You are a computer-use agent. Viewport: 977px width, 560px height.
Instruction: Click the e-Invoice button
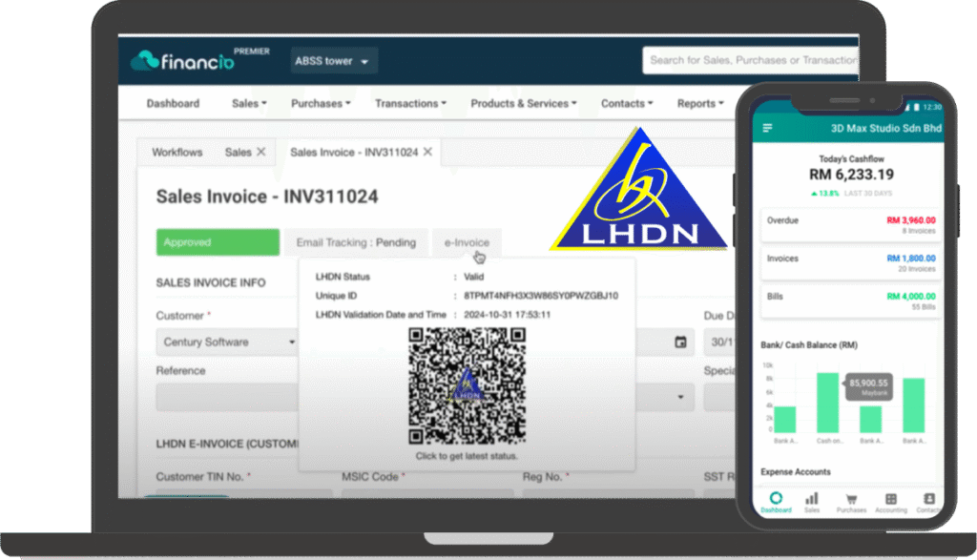tap(467, 242)
